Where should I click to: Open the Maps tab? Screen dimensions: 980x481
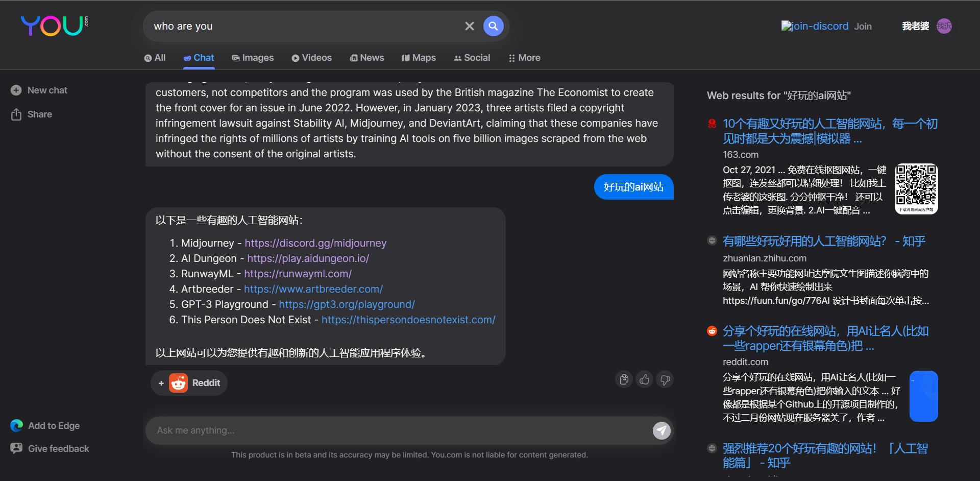pyautogui.click(x=419, y=58)
